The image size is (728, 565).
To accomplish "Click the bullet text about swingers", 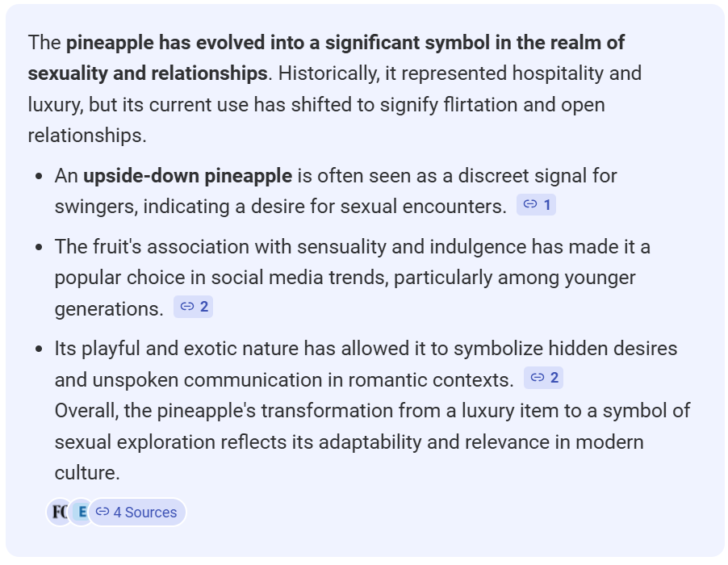I will 279,206.
